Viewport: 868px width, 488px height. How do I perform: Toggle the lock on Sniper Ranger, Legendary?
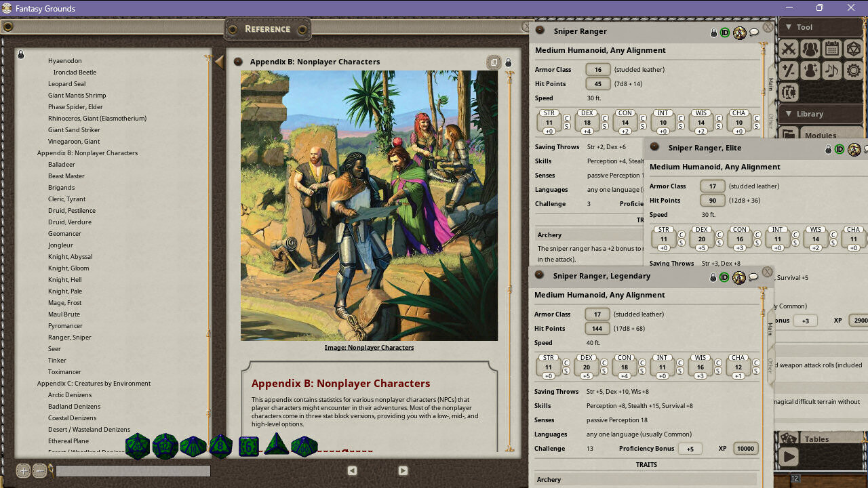pyautogui.click(x=712, y=277)
